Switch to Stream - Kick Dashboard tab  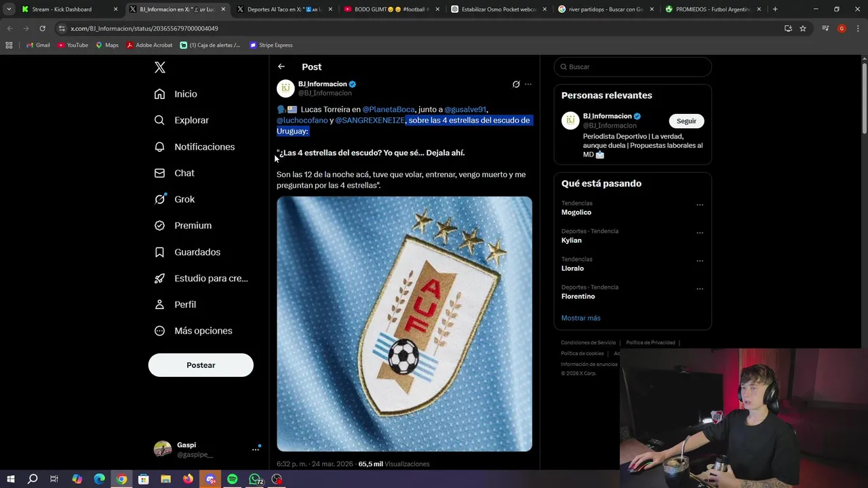pyautogui.click(x=69, y=9)
